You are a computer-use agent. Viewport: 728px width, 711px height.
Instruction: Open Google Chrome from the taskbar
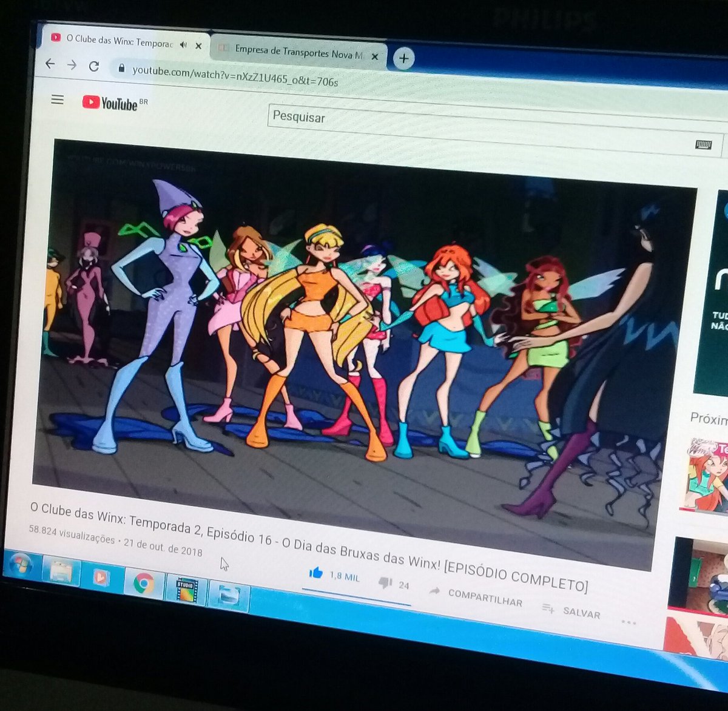click(143, 583)
